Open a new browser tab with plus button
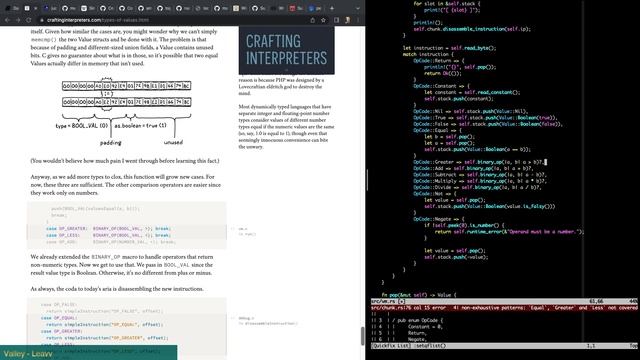640x360 pixels. click(332, 8)
